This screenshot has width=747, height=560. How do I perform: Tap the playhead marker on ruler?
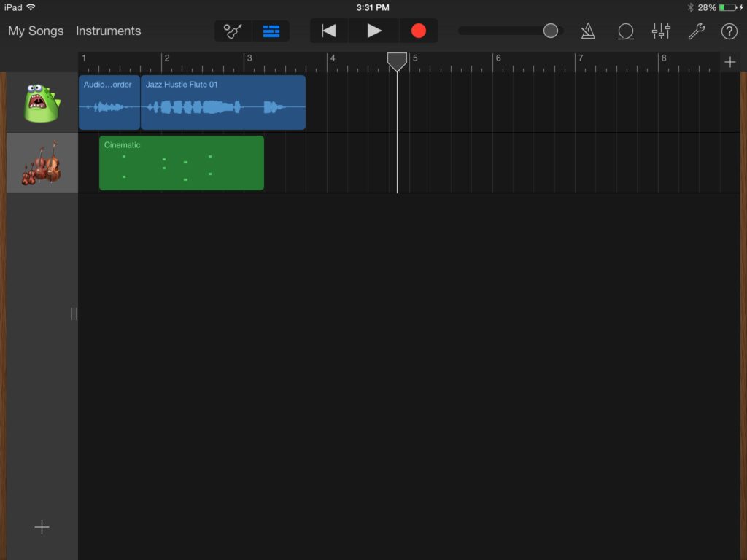tap(397, 61)
